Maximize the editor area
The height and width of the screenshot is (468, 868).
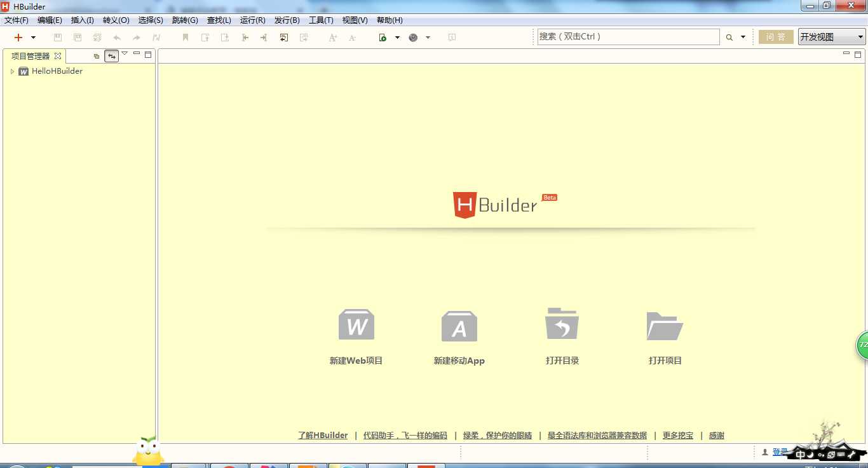coord(858,55)
